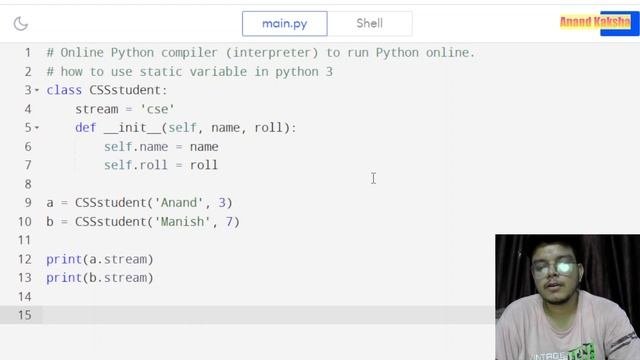Screen dimensions: 640x360
Task: Click the webcam video overlay of presenter
Action: point(567,297)
